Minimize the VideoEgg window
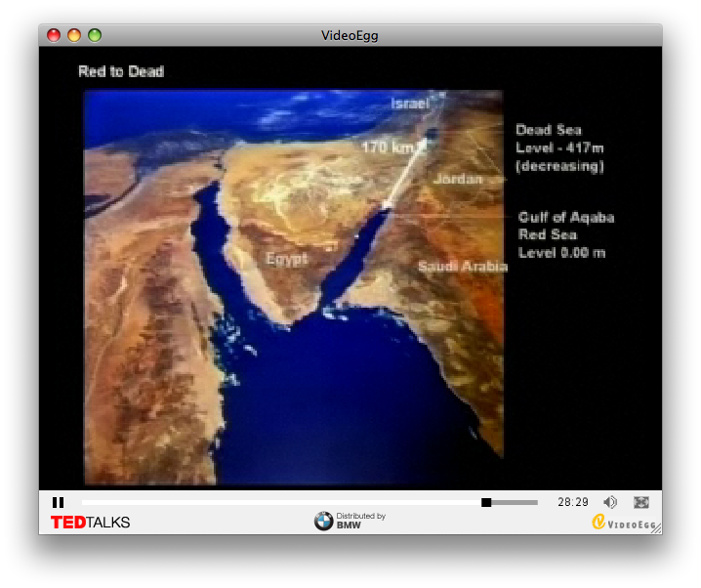This screenshot has width=701, height=588. [x=74, y=35]
